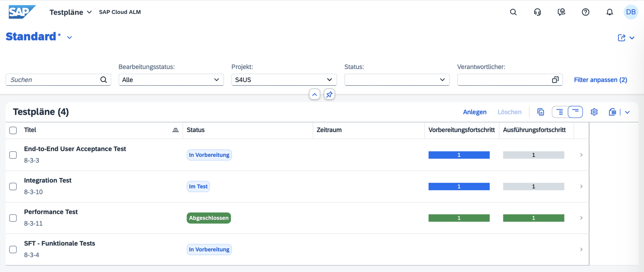This screenshot has height=272, width=644.
Task: Click the copy test plan icon
Action: tap(540, 112)
